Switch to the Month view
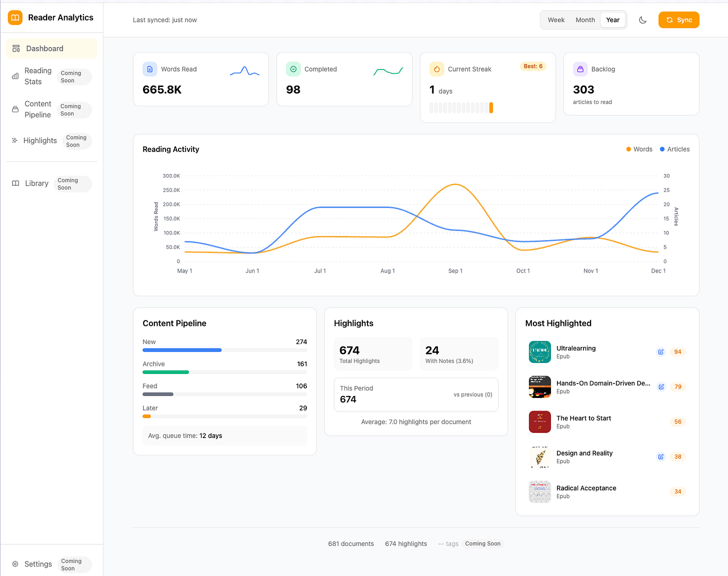The height and width of the screenshot is (576, 728). tap(585, 19)
